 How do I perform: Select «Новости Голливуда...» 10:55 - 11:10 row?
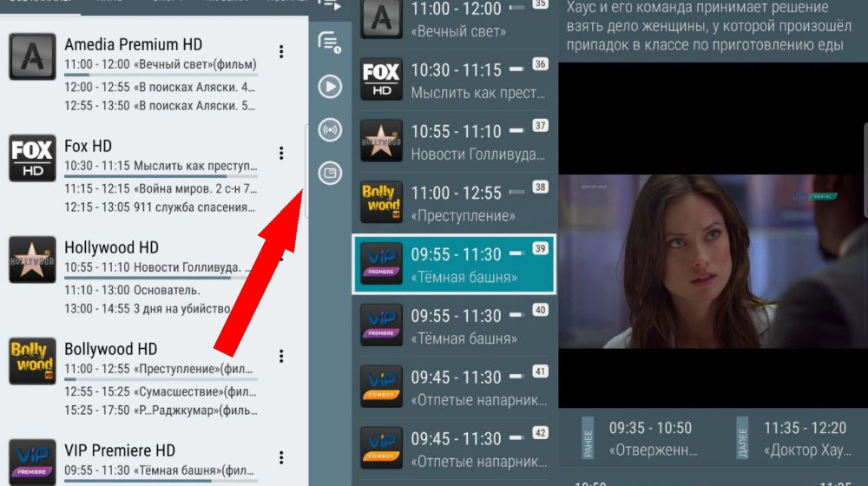454,141
